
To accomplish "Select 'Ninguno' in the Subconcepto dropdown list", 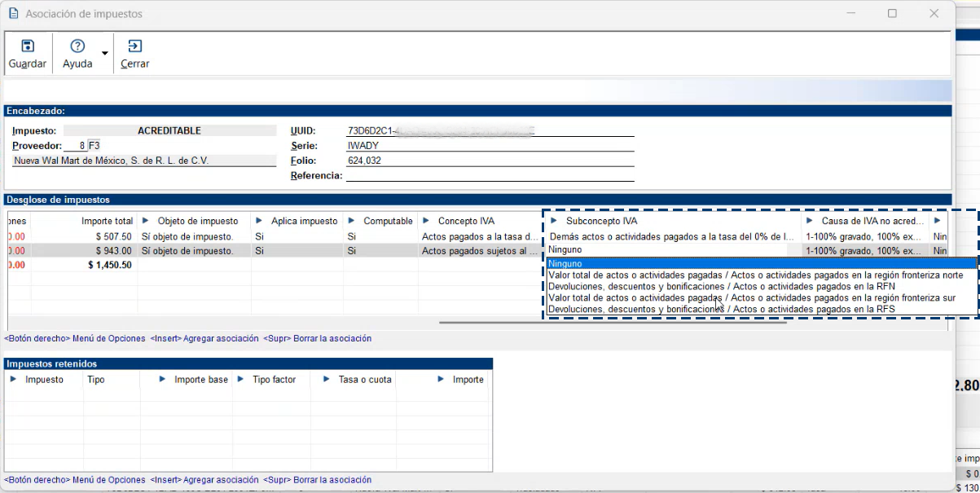I will [x=760, y=264].
